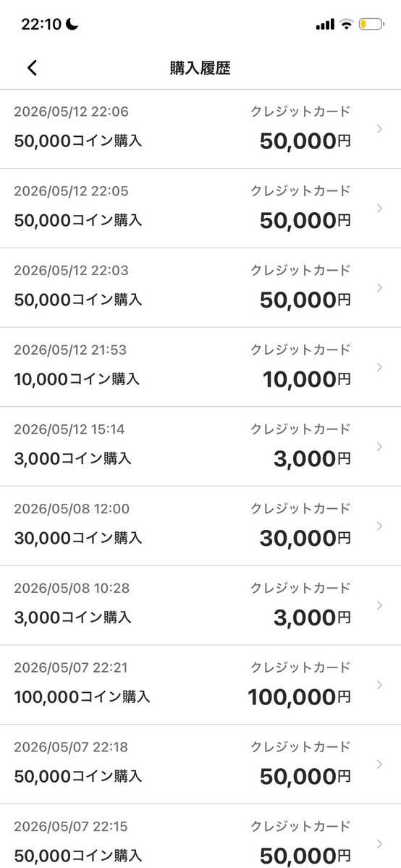Tap the 2026/05/12 15:14 date label
401x868 pixels.
[70, 429]
